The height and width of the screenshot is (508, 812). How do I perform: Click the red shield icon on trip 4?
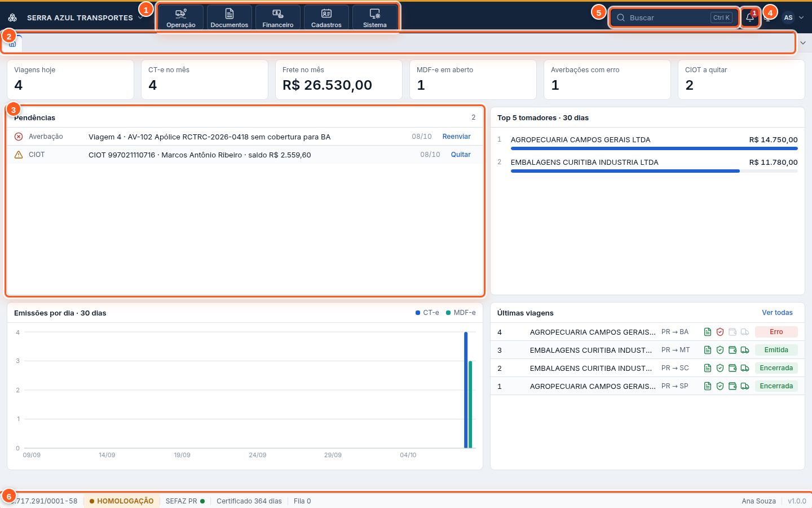pos(720,332)
